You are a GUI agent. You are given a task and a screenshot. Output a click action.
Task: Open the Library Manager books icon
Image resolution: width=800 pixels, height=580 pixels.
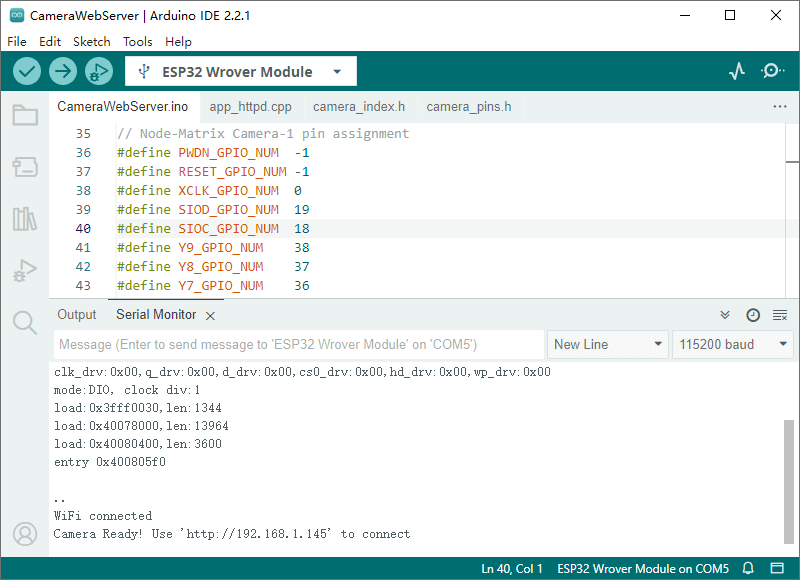tap(25, 219)
